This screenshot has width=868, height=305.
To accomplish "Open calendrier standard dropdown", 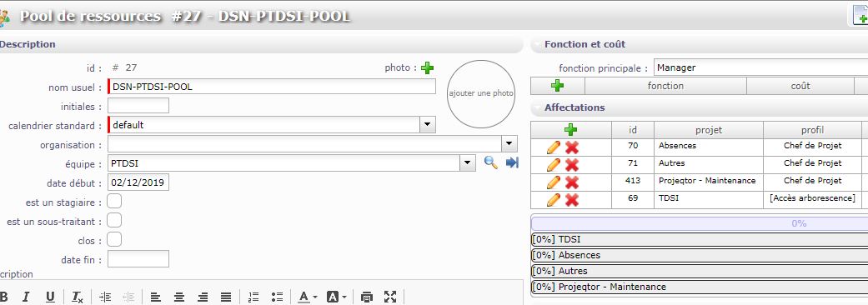I will [427, 125].
